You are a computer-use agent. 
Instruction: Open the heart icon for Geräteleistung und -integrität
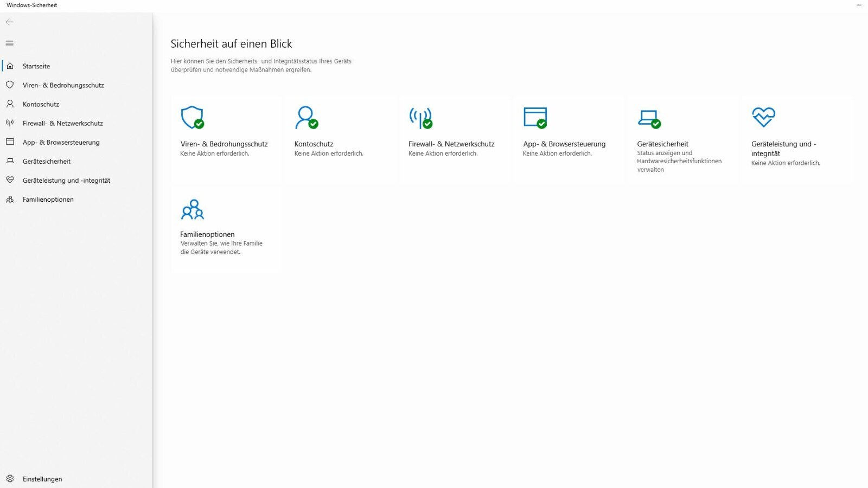click(763, 117)
